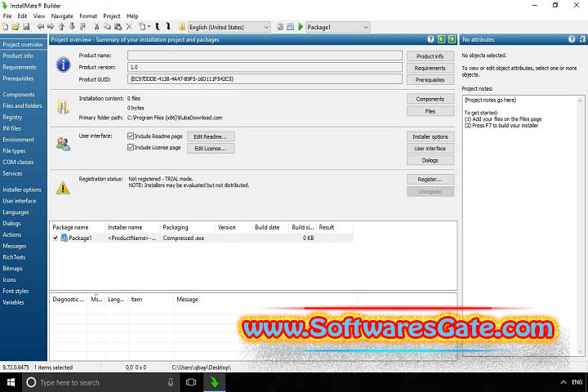This screenshot has width=588, height=392.
Task: Click the Delete X toolbar icon
Action: coord(129,27)
